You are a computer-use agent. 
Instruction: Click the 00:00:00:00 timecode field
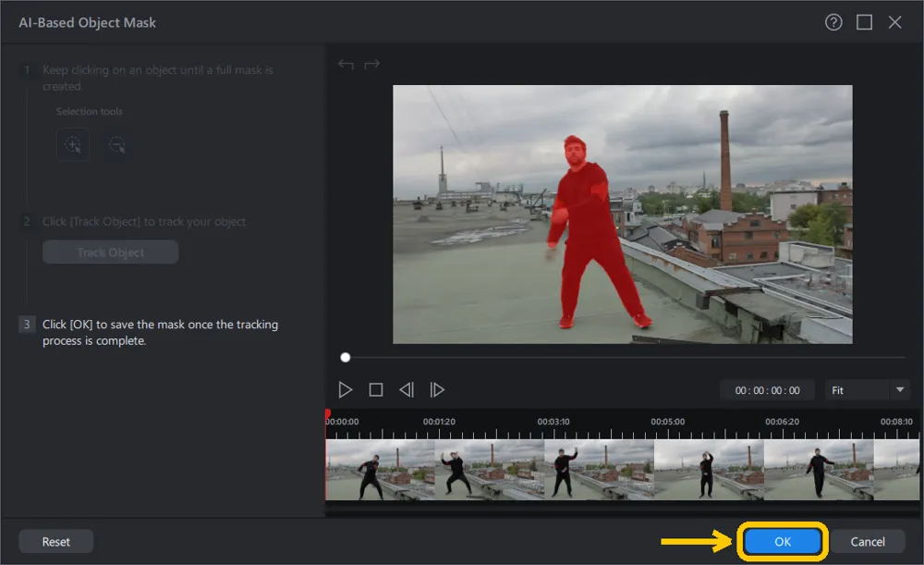(767, 390)
